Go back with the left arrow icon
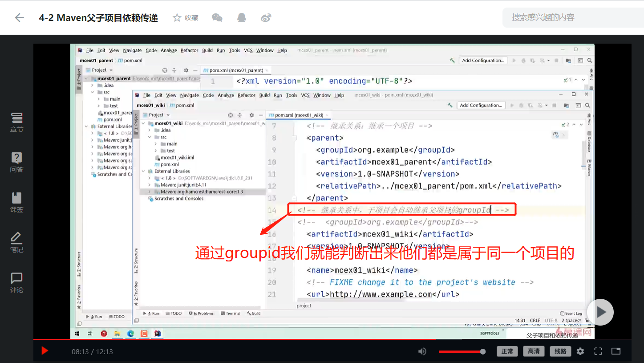Screen dimensions: 644x363 19,18
